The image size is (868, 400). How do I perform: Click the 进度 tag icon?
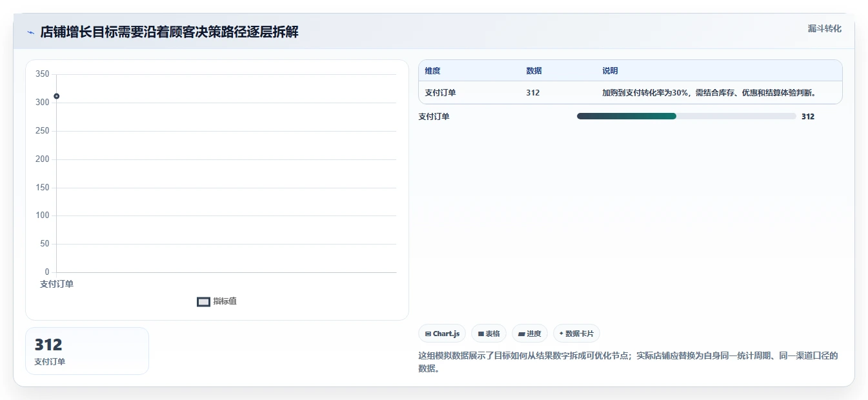[x=521, y=334]
